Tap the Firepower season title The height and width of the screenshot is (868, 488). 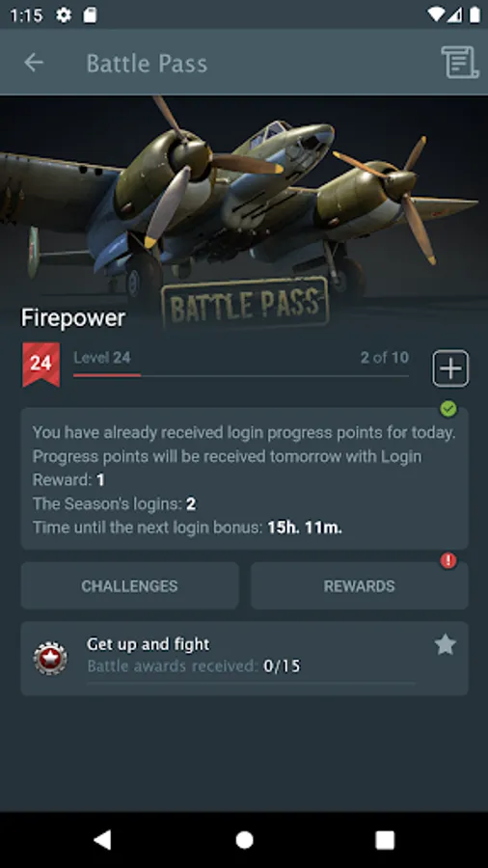pyautogui.click(x=73, y=317)
